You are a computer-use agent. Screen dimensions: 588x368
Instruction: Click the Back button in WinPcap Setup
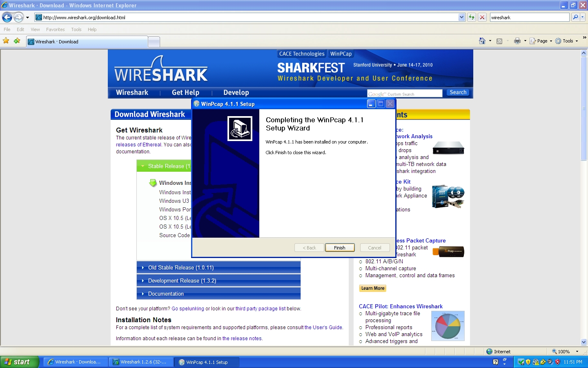(309, 248)
